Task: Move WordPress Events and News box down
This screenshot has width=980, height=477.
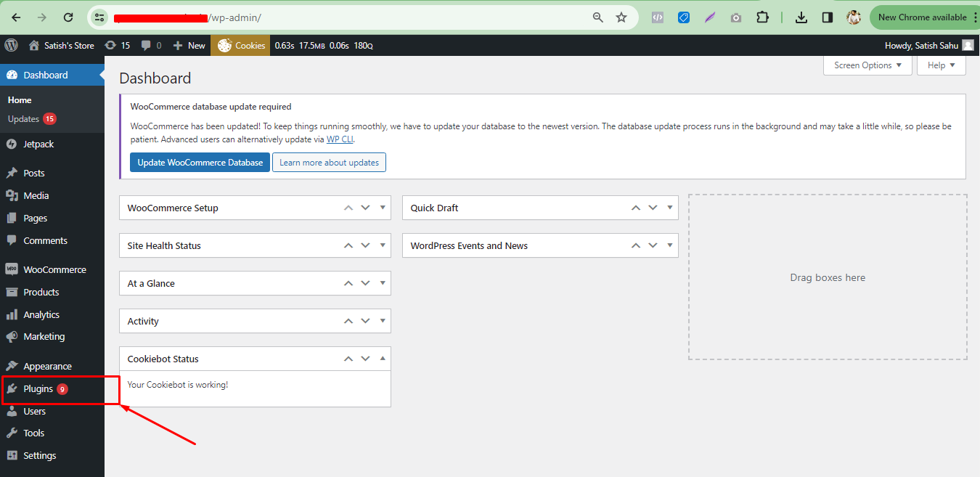Action: [653, 245]
